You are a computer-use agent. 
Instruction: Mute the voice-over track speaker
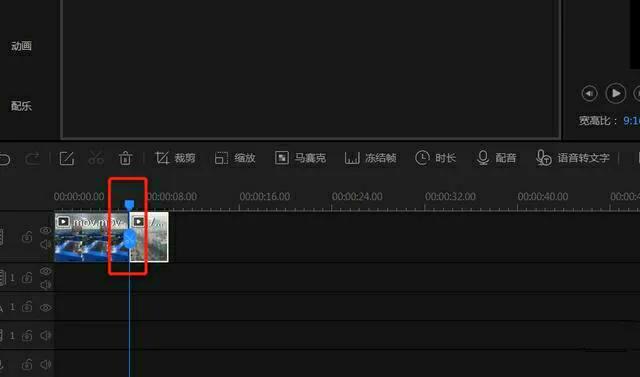click(x=46, y=365)
